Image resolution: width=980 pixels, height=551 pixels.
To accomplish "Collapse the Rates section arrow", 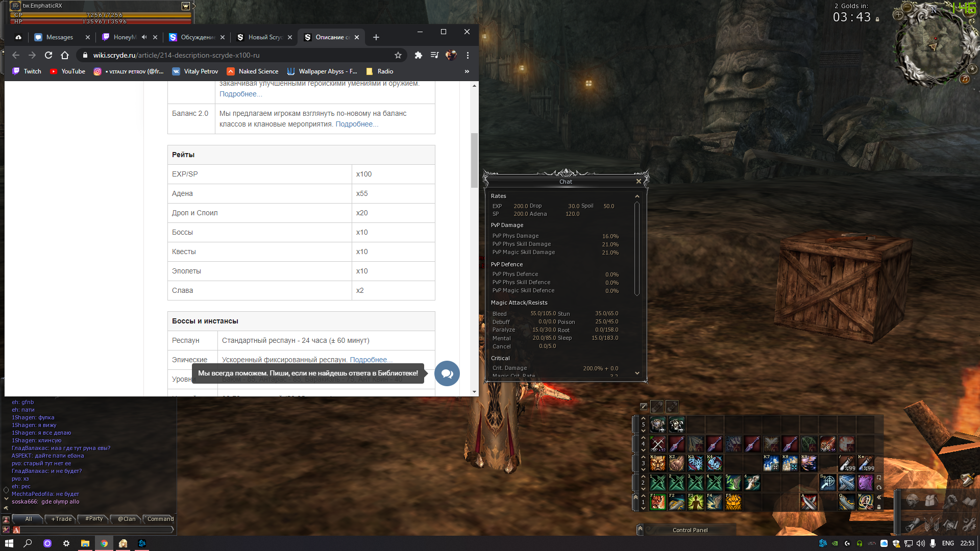I will [637, 196].
